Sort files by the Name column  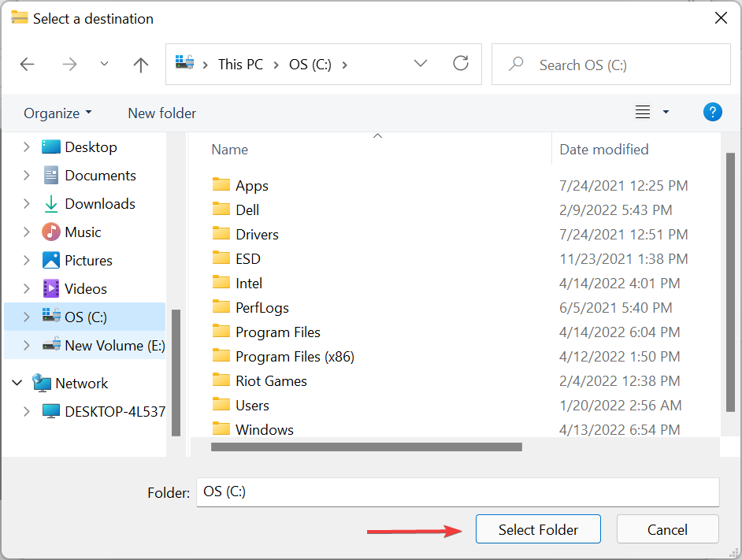pyautogui.click(x=228, y=149)
